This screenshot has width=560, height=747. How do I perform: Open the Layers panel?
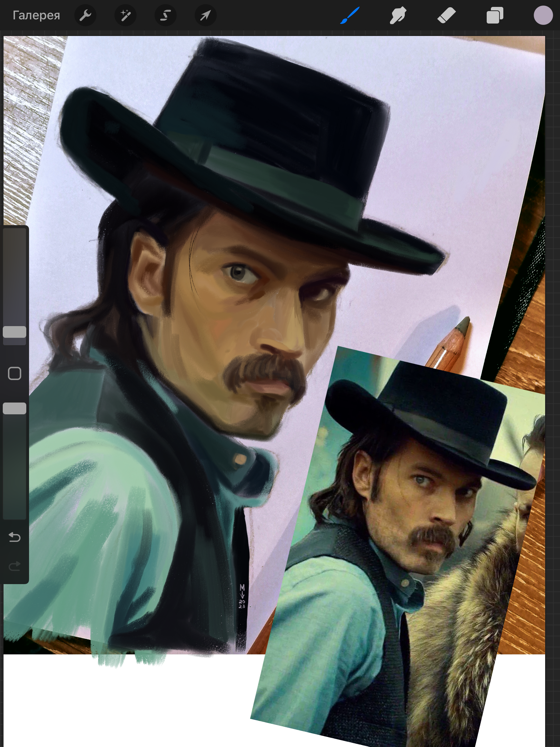tap(495, 16)
